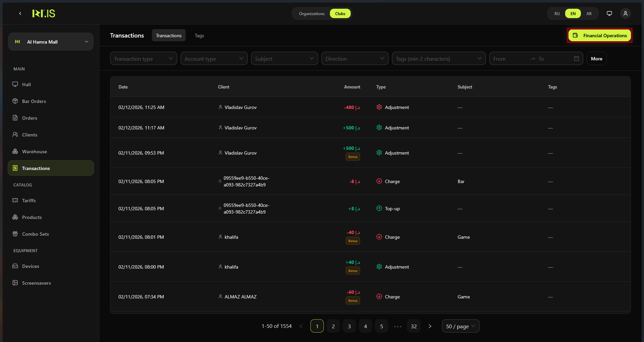
Task: Select the Clients menu item
Action: 30,135
